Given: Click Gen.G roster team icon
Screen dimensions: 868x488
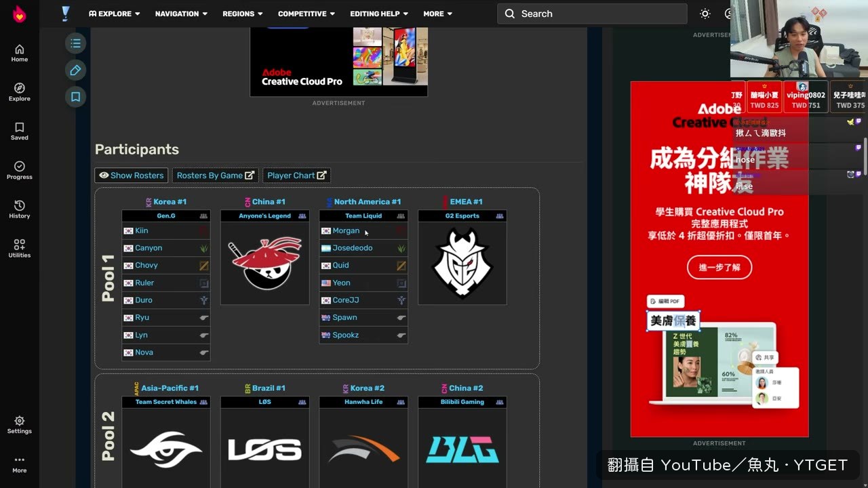Looking at the screenshot, I should point(203,216).
